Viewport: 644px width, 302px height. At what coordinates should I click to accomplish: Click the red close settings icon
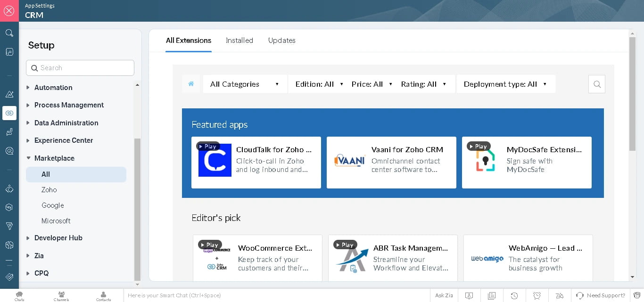pyautogui.click(x=9, y=11)
